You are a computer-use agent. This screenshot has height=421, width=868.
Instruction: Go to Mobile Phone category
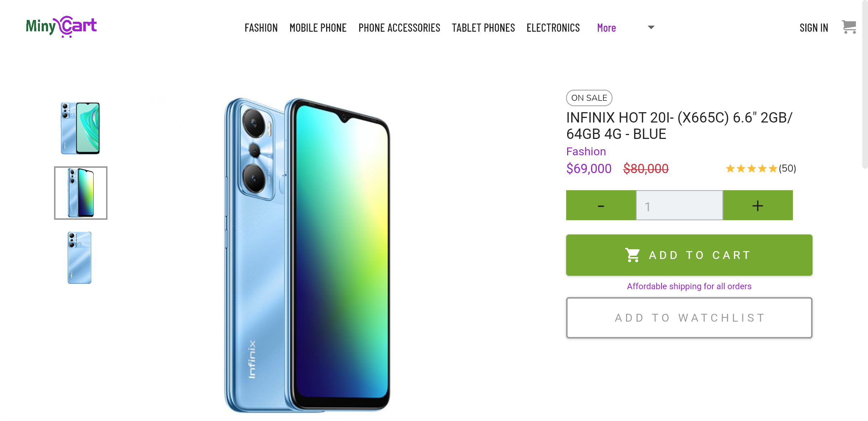point(318,28)
